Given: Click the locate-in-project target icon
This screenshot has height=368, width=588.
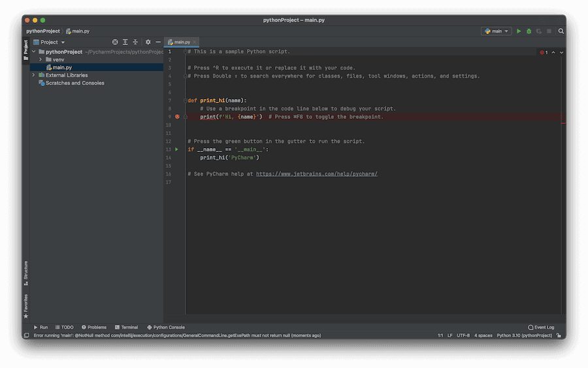Looking at the screenshot, I should (x=115, y=42).
